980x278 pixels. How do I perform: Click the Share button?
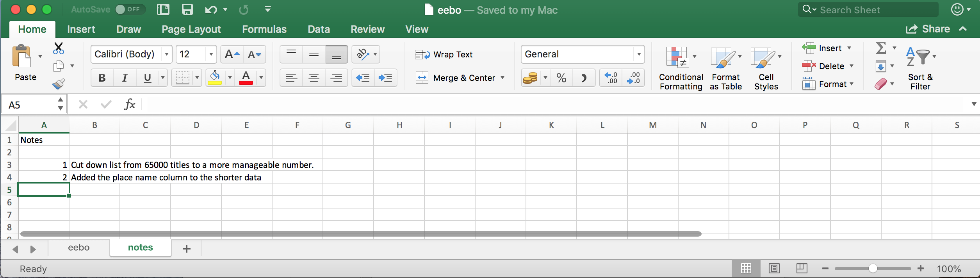pyautogui.click(x=928, y=29)
